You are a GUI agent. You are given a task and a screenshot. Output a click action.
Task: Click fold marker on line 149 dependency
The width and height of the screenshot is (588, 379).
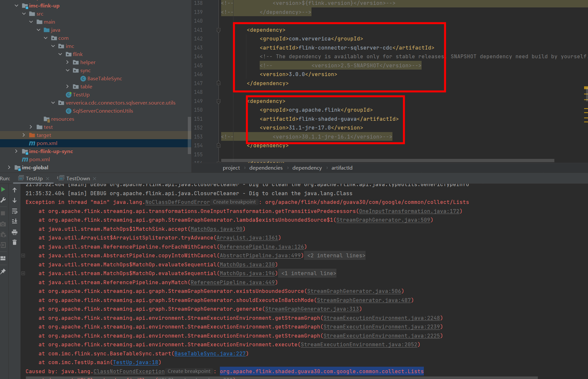coord(219,101)
